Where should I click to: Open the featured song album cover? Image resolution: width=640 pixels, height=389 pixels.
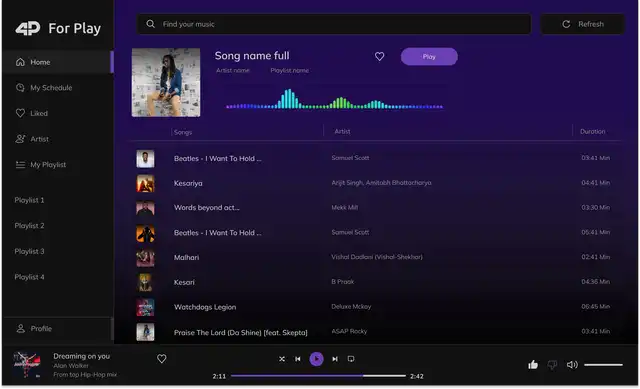click(166, 82)
